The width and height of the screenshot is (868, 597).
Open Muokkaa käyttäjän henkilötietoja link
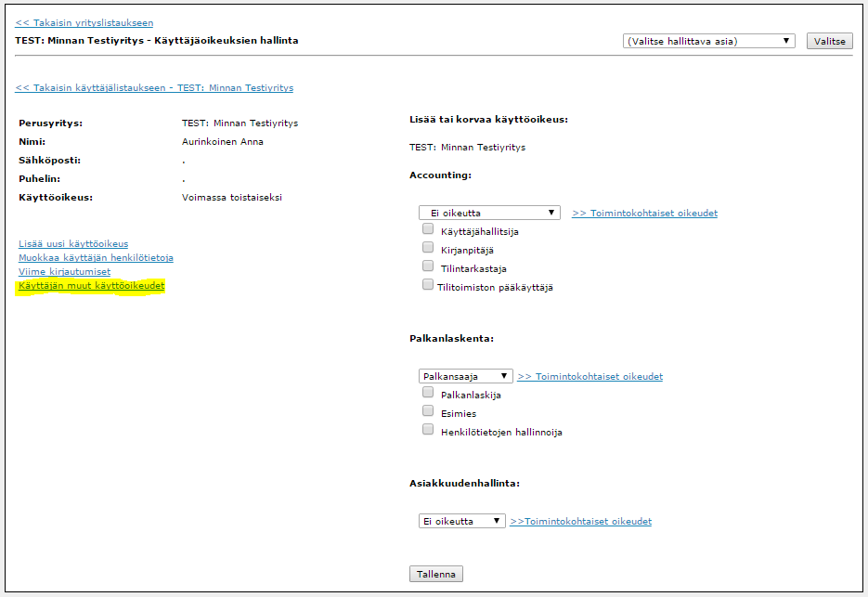[96, 257]
